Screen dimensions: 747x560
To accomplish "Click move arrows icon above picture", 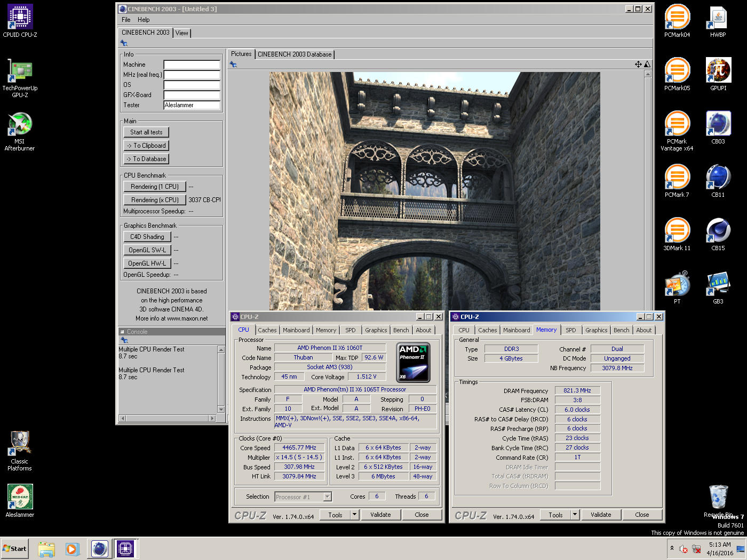I will click(638, 65).
